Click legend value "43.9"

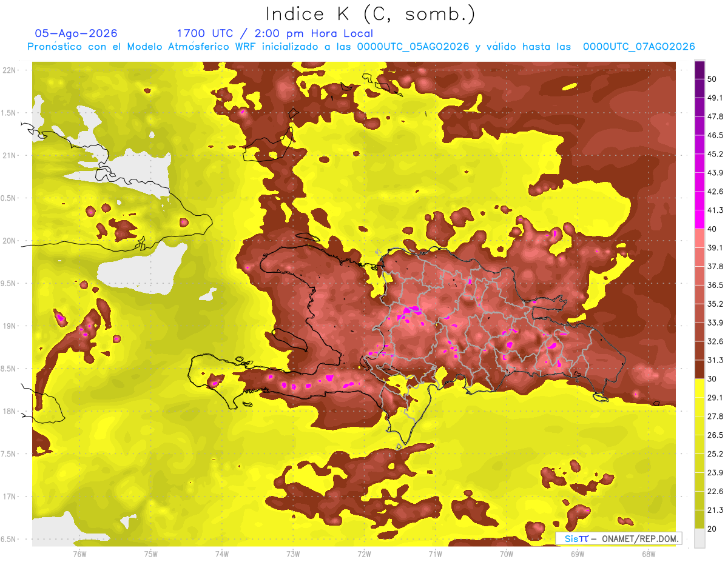click(x=715, y=173)
